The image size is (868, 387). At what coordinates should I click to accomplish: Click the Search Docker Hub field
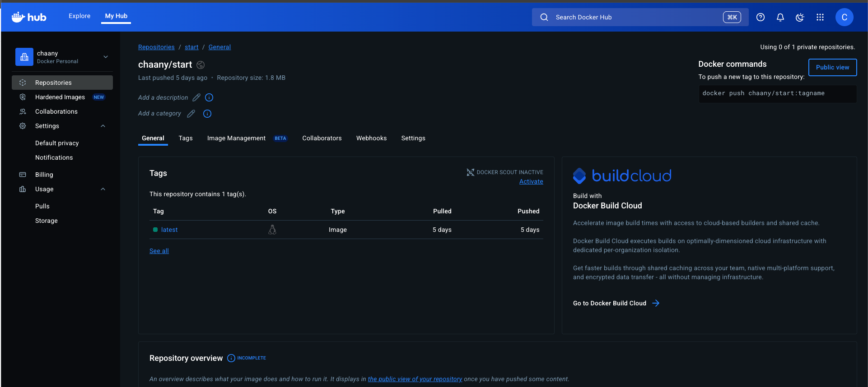(640, 17)
